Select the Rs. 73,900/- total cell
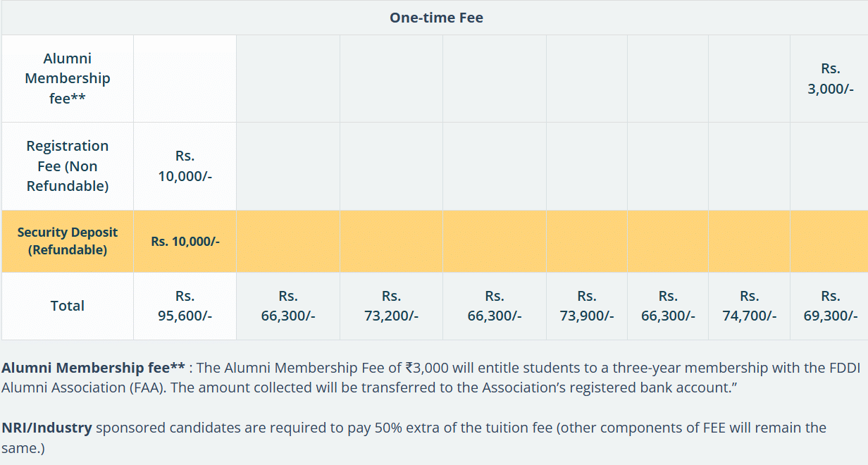Viewport: 868px width, 465px height. [x=586, y=306]
